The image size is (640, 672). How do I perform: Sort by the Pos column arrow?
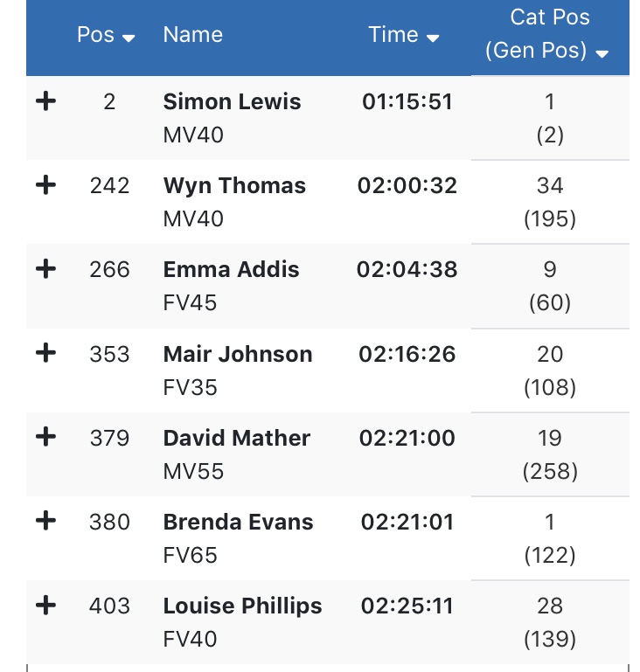[x=129, y=38]
